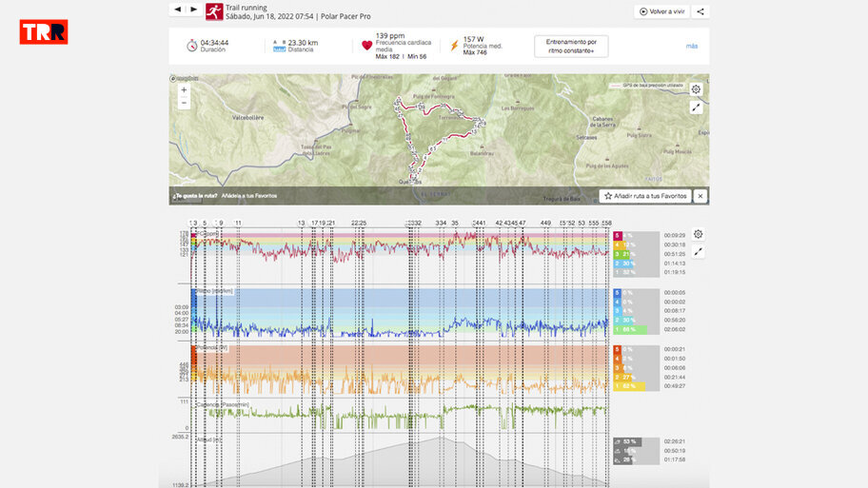
Task: Select lap marker 35
Action: click(x=455, y=223)
